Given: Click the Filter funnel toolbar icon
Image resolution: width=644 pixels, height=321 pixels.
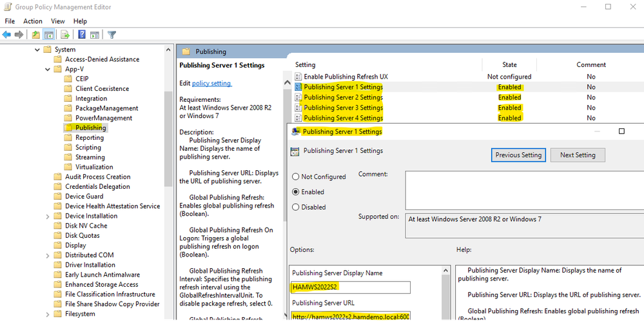Looking at the screenshot, I should [112, 34].
